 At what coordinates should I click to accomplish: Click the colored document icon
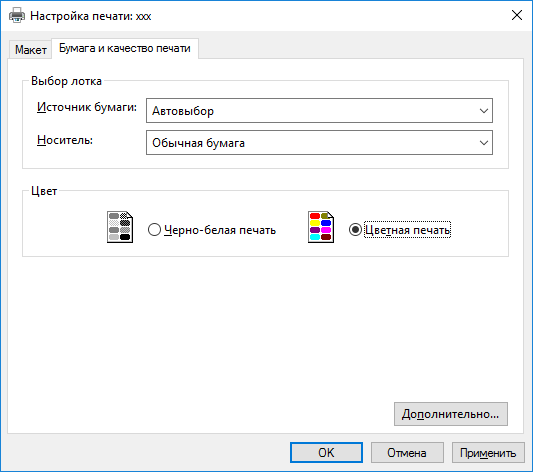point(321,227)
